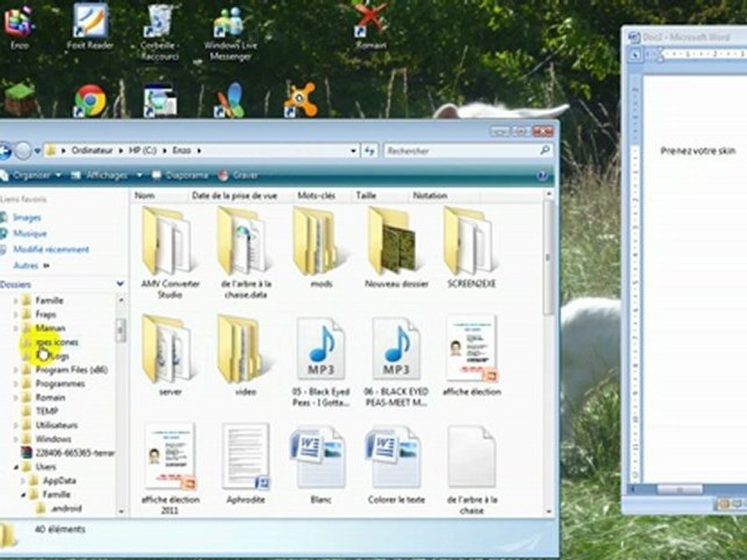Select the Maman folder in the tree
Image resolution: width=747 pixels, height=560 pixels.
pos(50,328)
